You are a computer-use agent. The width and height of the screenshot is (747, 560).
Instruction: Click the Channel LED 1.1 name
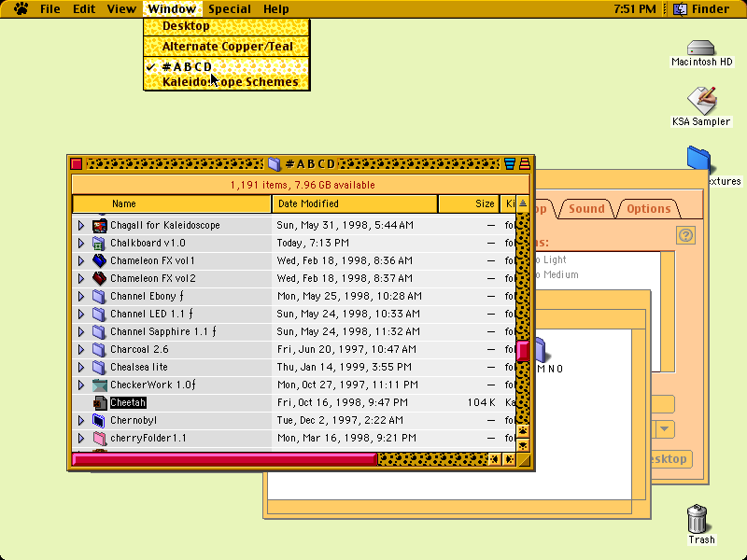pyautogui.click(x=151, y=314)
